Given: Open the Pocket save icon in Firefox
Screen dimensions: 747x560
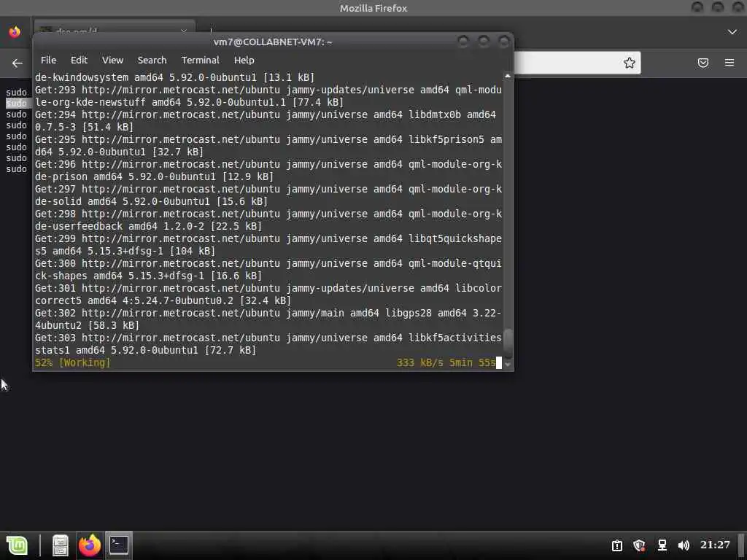Looking at the screenshot, I should point(703,63).
